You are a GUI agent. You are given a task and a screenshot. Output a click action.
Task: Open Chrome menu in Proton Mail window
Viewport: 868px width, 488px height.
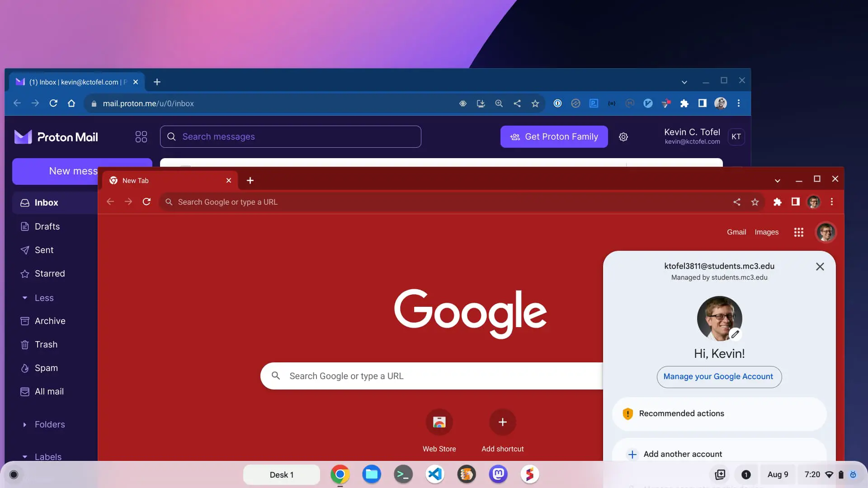pos(739,103)
